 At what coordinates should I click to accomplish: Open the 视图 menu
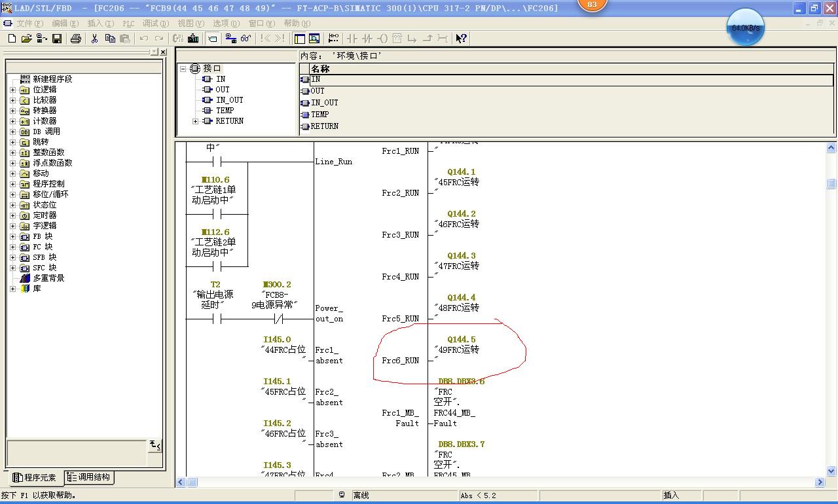(x=191, y=23)
